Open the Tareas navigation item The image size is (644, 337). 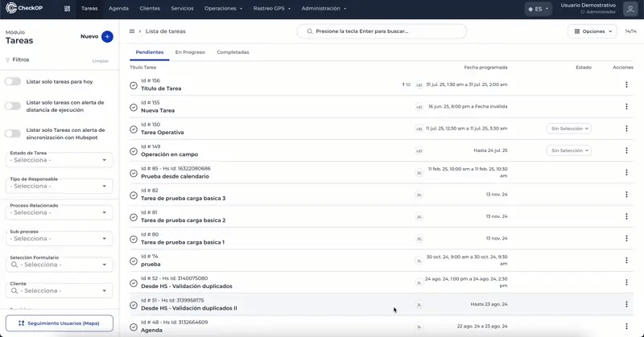89,8
